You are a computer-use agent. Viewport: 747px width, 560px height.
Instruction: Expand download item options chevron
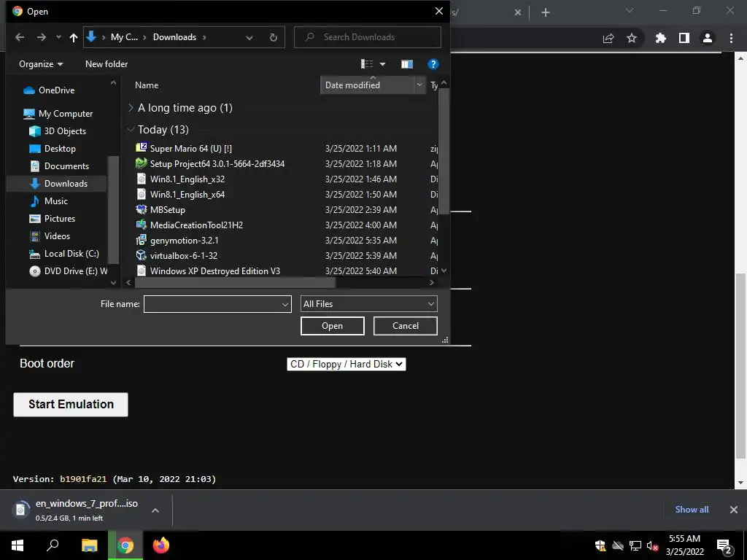click(155, 510)
